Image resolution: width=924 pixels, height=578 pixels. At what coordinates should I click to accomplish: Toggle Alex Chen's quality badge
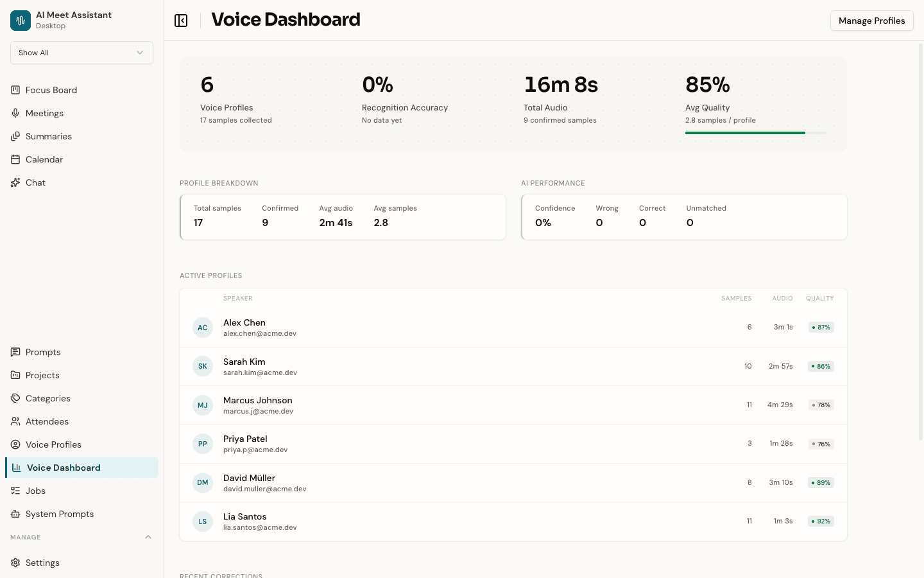click(x=821, y=327)
